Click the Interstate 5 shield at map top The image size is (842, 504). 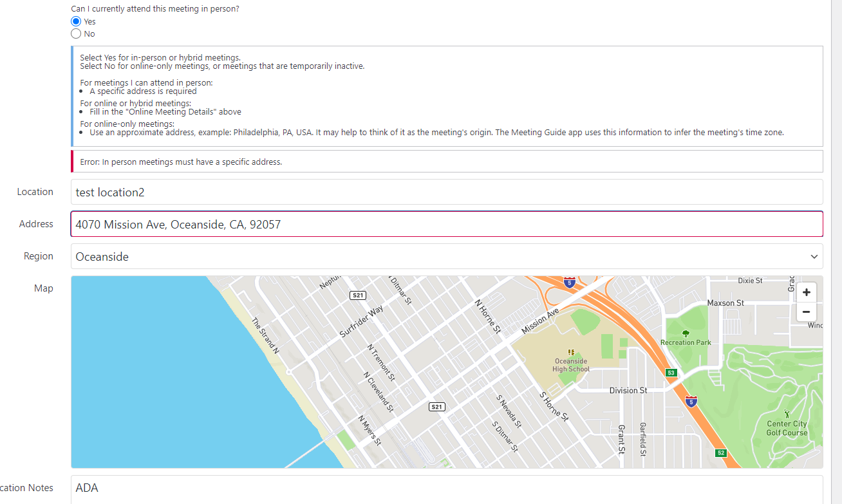(x=569, y=282)
